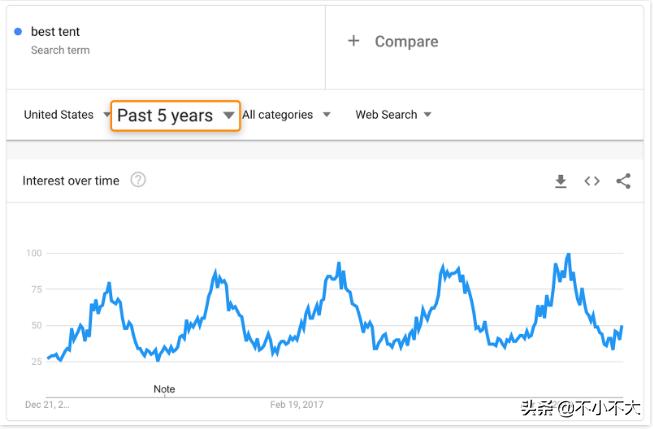Click the blue dot next to best tent
The width and height of the screenshot is (653, 429).
point(18,32)
